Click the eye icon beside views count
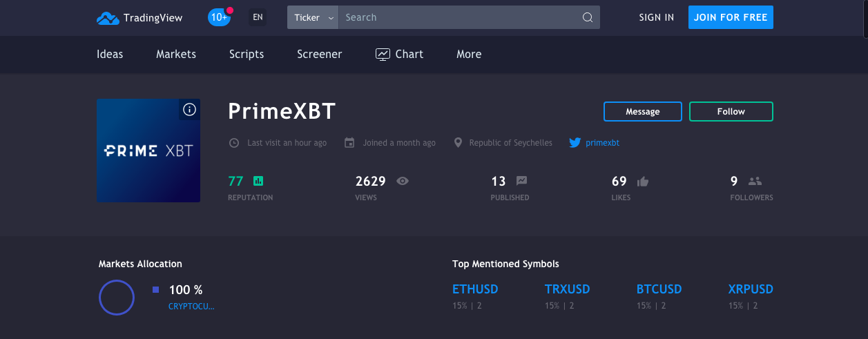 click(403, 181)
